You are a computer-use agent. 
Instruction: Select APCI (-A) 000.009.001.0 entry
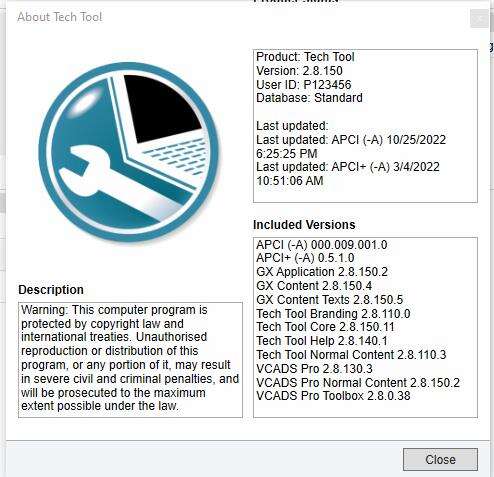(x=322, y=245)
